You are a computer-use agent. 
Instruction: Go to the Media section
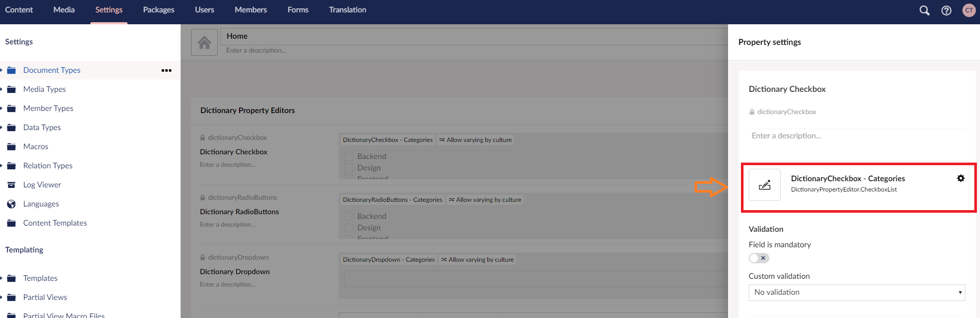point(64,10)
